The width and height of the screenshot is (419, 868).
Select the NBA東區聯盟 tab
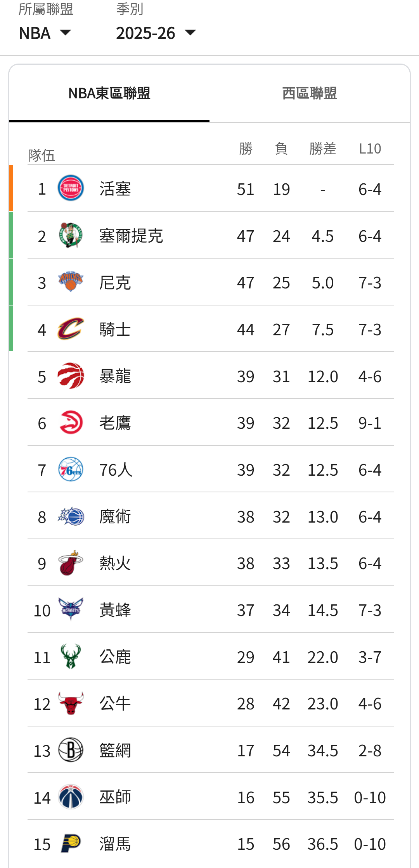pyautogui.click(x=109, y=93)
